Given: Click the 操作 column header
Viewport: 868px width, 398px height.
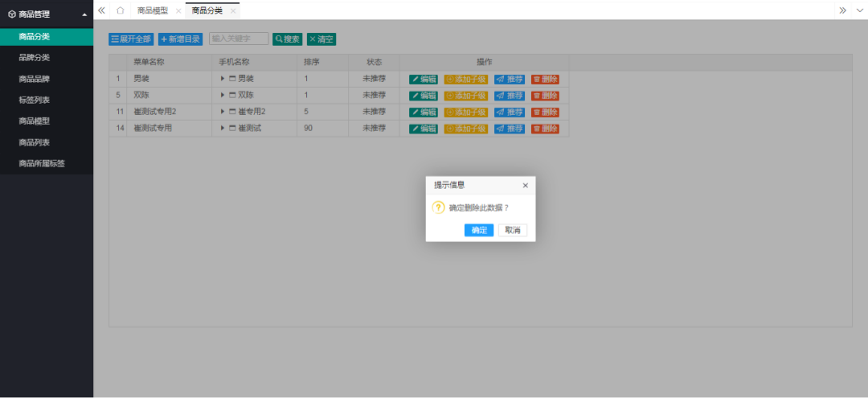Looking at the screenshot, I should [x=485, y=62].
